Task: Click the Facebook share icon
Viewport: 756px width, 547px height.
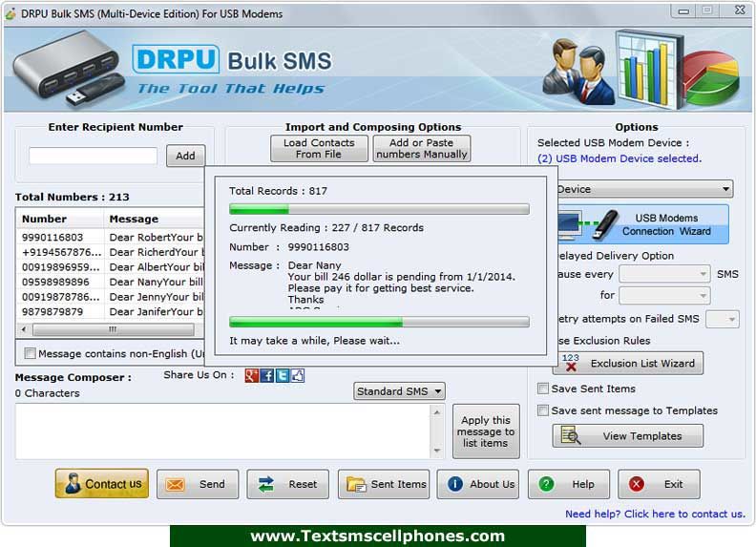Action: pos(266,375)
